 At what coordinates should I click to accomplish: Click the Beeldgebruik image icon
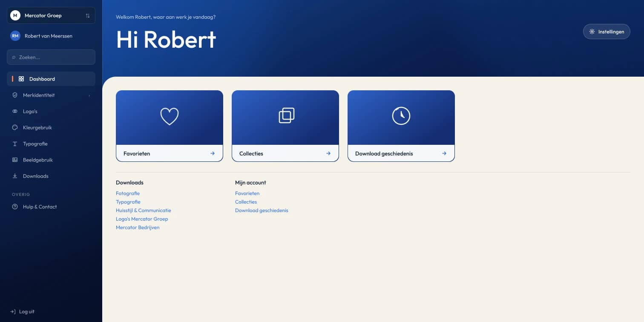15,160
